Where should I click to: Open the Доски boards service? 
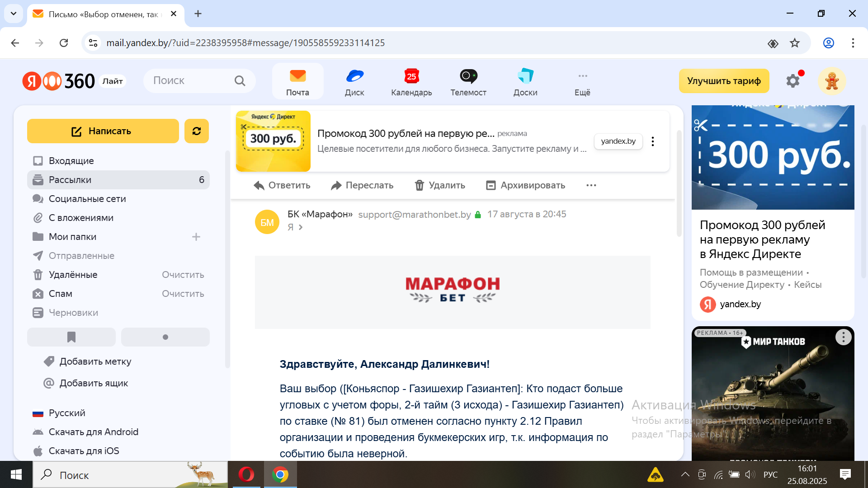525,81
